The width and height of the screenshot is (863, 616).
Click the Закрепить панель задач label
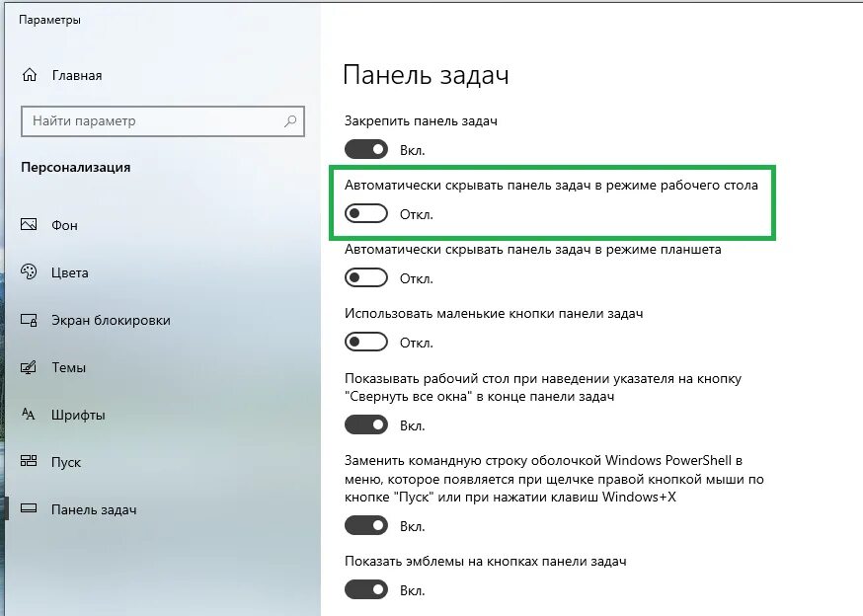[421, 121]
